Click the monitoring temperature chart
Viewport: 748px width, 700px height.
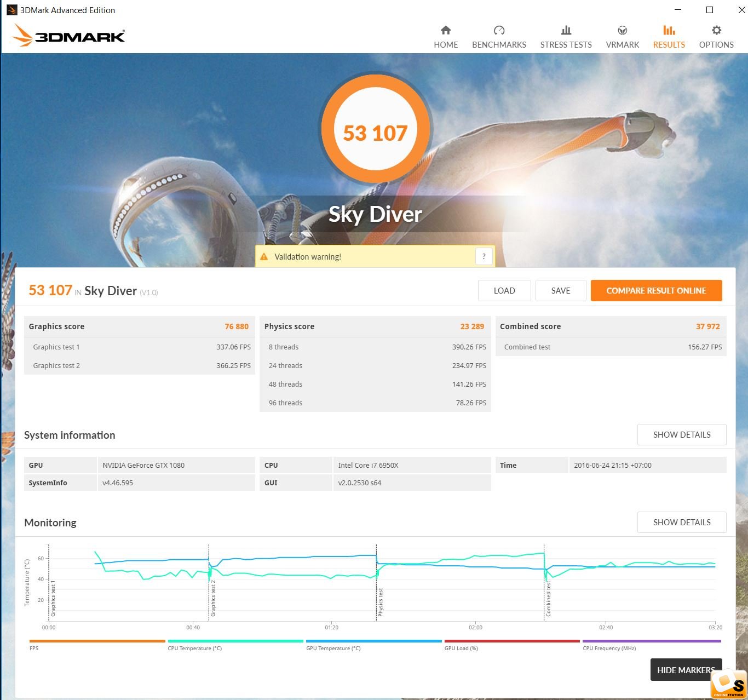click(382, 583)
